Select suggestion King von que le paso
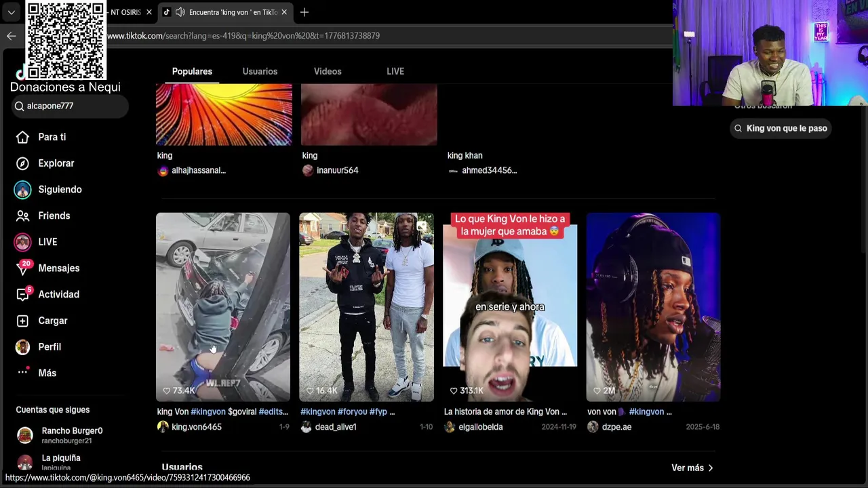The height and width of the screenshot is (488, 868). point(780,128)
